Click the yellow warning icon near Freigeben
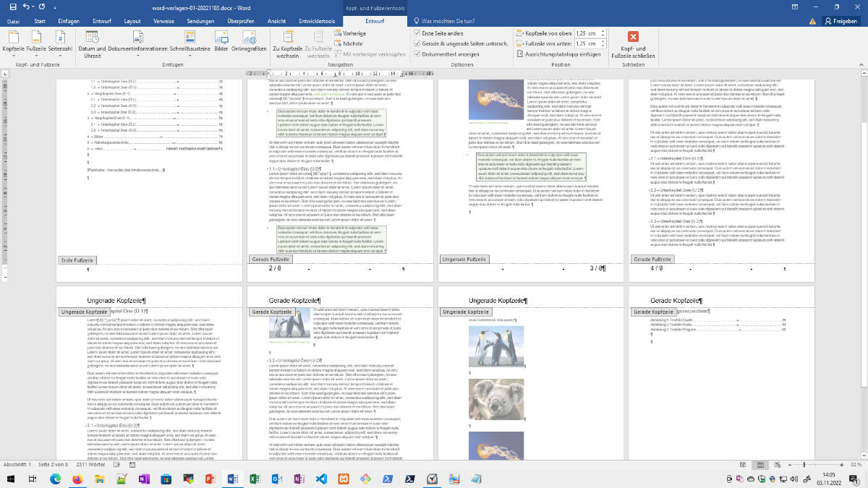The image size is (868, 488). 812,21
